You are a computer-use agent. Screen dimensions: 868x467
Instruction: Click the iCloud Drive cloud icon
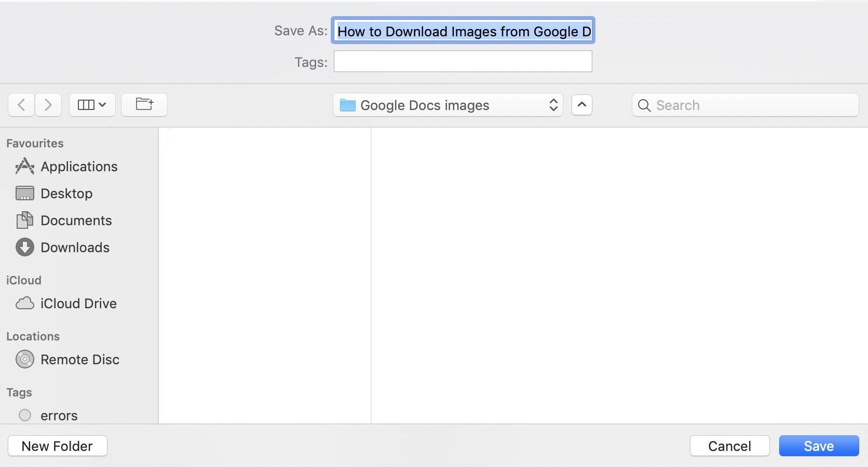25,304
